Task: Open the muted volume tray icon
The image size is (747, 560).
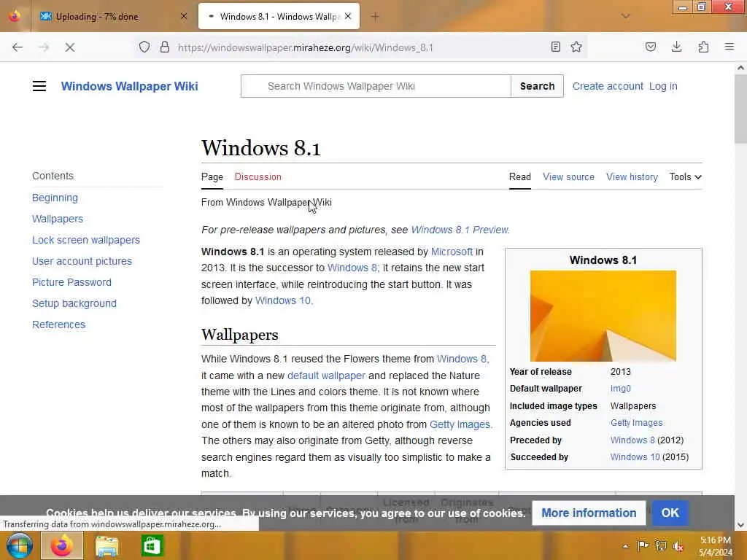Action: pos(678,546)
